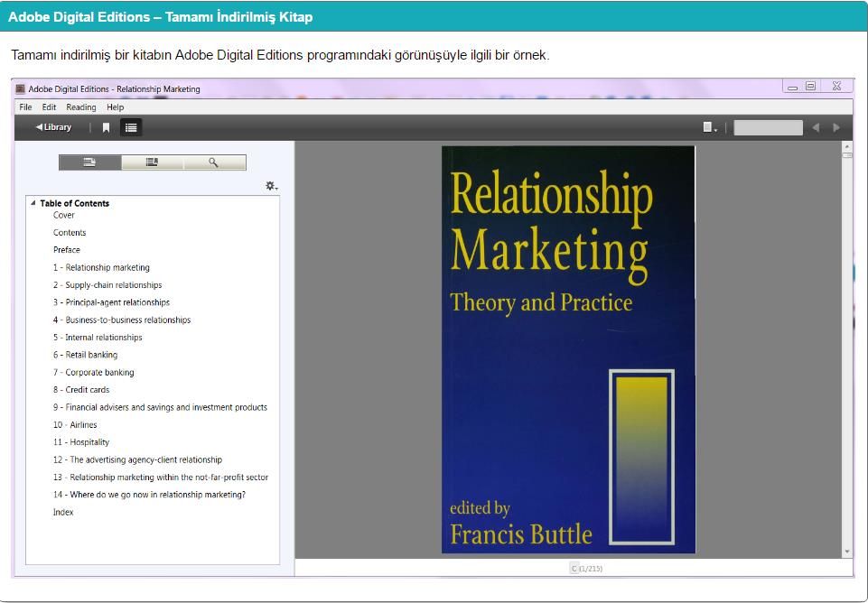
Task: Open the Edit menu
Action: coord(49,107)
